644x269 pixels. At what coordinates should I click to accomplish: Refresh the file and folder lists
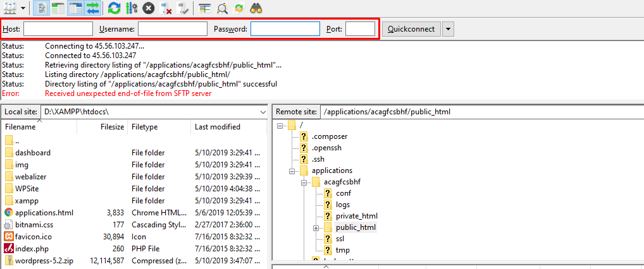coord(114,8)
